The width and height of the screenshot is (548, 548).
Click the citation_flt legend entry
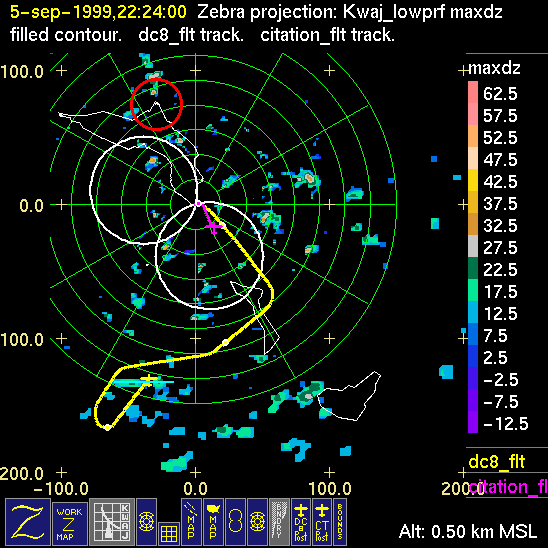508,487
